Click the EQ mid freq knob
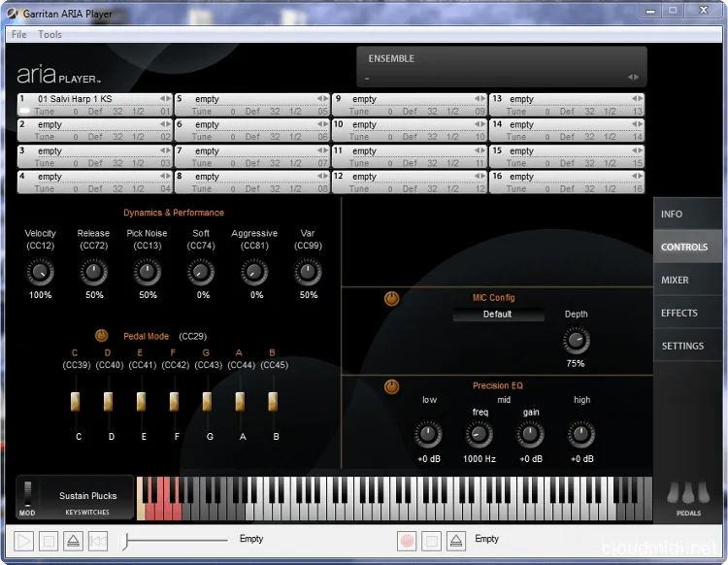 [480, 434]
